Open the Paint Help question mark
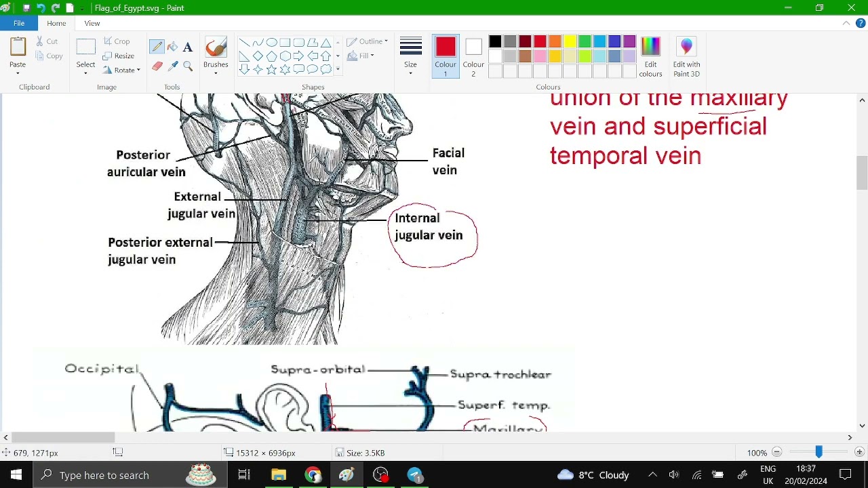The width and height of the screenshot is (868, 488). point(861,23)
